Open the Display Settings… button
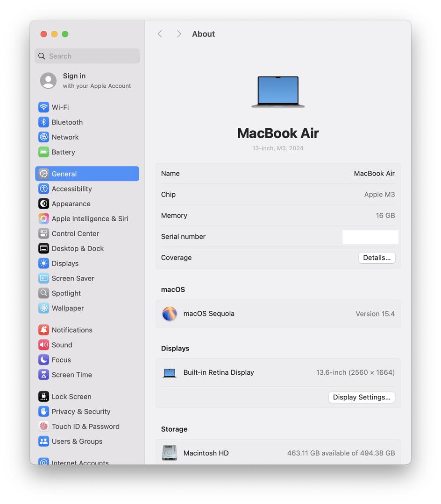441x504 pixels. (362, 397)
